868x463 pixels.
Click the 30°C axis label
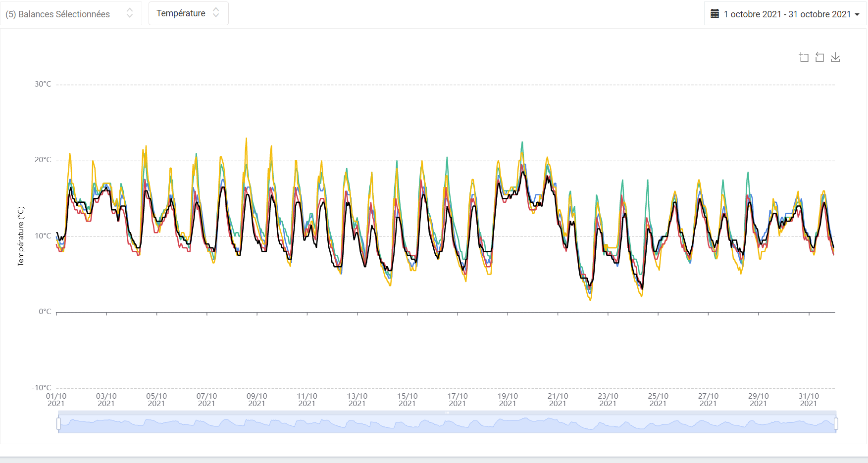(43, 84)
